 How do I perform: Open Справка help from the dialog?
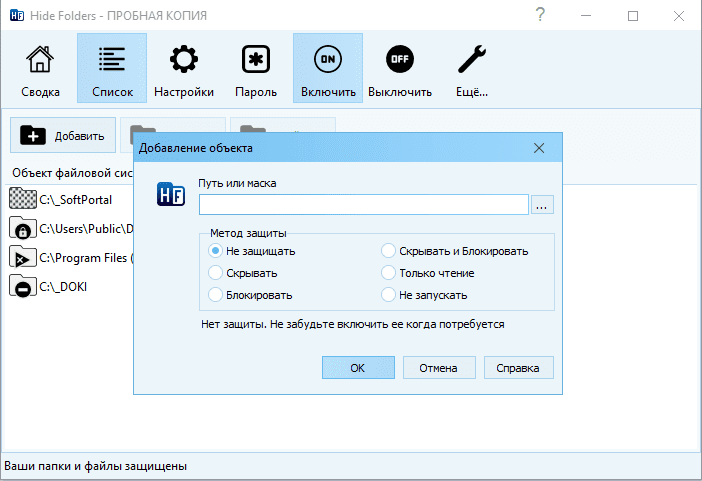coord(518,368)
